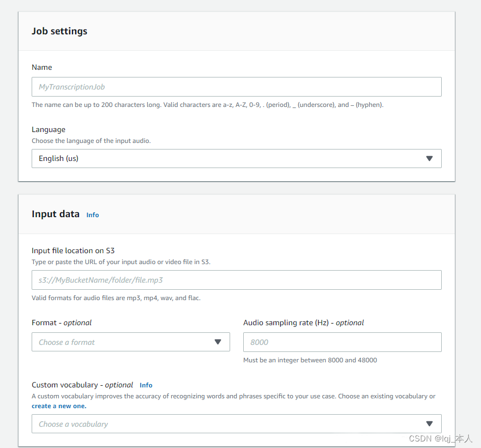Open Info link beside Custom vocabulary

[x=146, y=385]
